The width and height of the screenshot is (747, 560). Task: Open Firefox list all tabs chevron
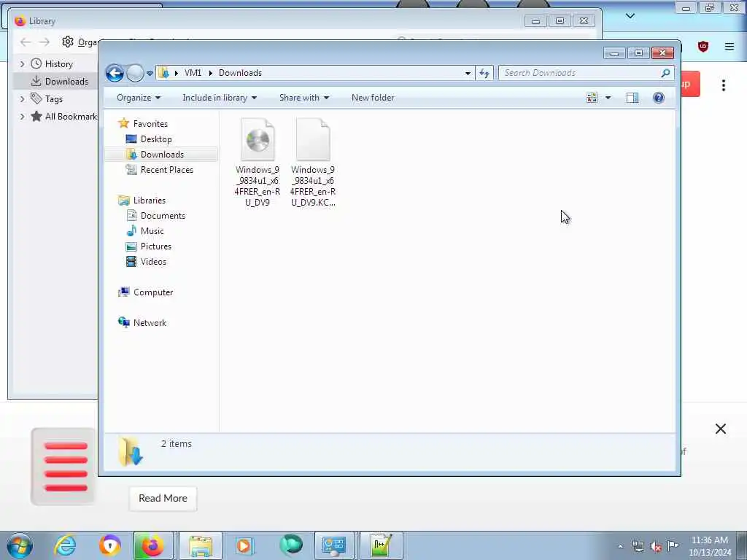630,16
